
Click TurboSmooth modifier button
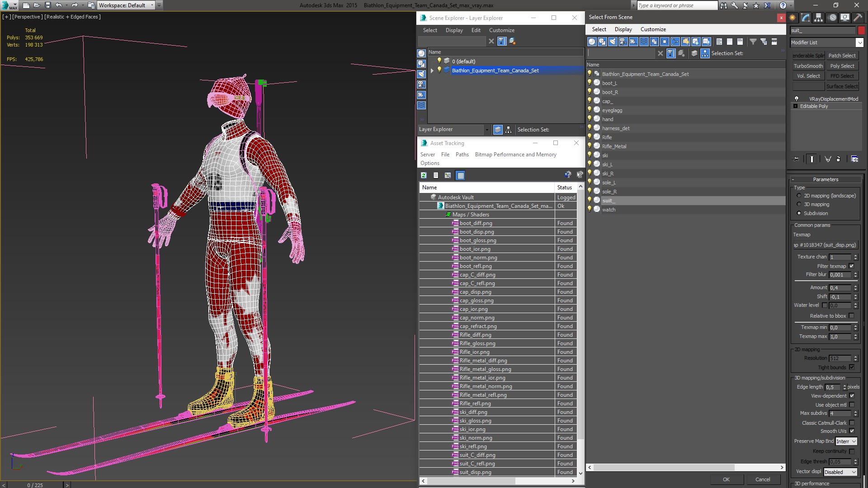808,66
